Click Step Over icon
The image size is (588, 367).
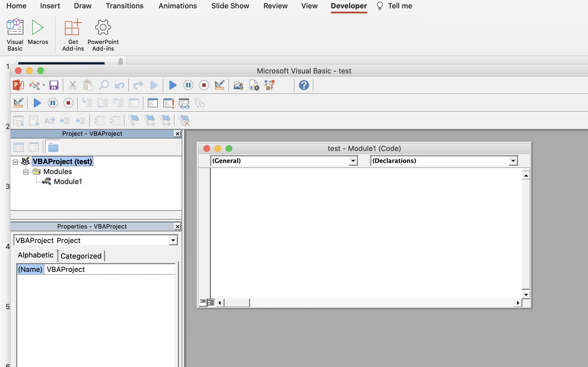coord(103,103)
